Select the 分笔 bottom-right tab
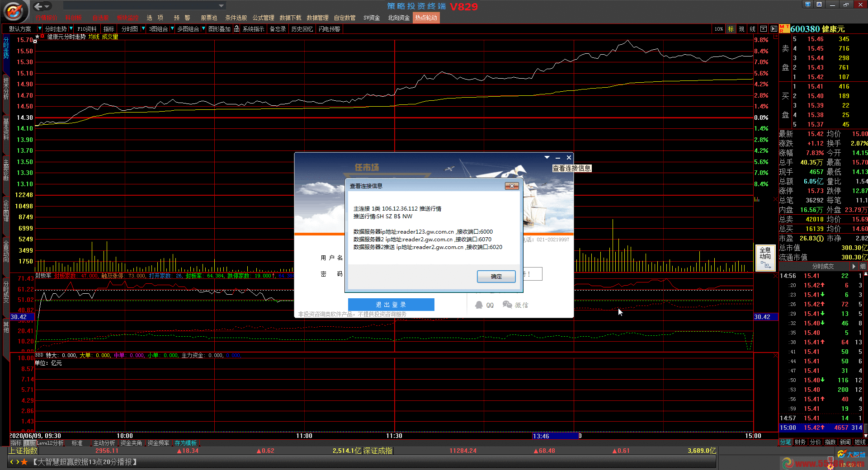 (x=786, y=442)
